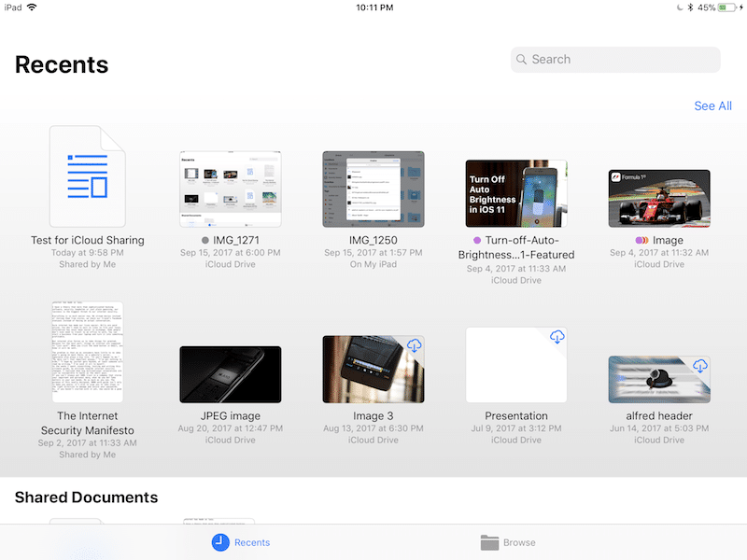The width and height of the screenshot is (747, 560).
Task: Tap the Recents clock icon
Action: pyautogui.click(x=220, y=542)
